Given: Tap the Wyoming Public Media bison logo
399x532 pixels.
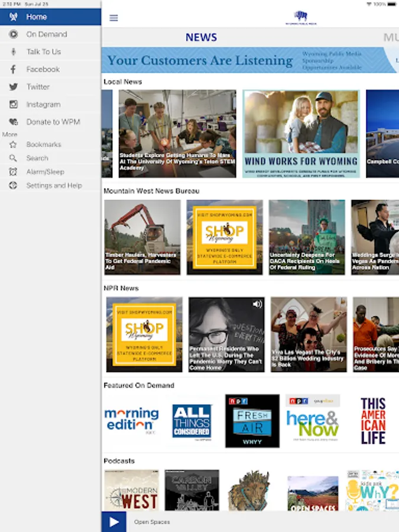Looking at the screenshot, I should coord(301,18).
